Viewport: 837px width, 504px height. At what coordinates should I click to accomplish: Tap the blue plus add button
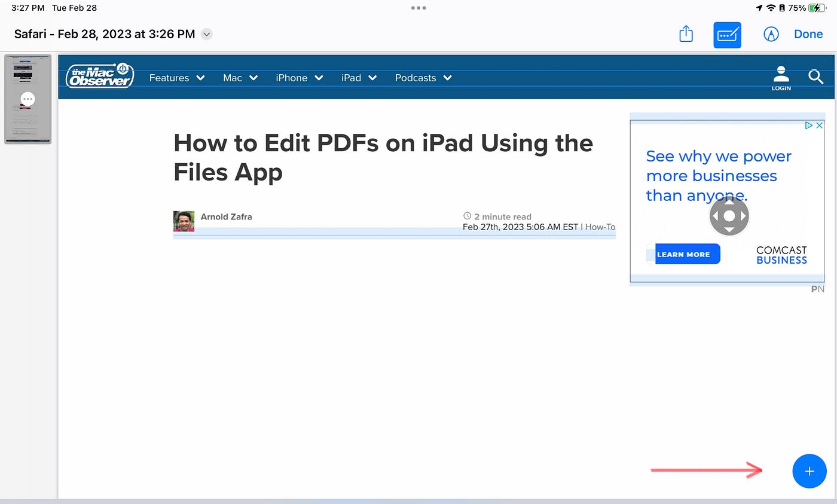tap(809, 471)
